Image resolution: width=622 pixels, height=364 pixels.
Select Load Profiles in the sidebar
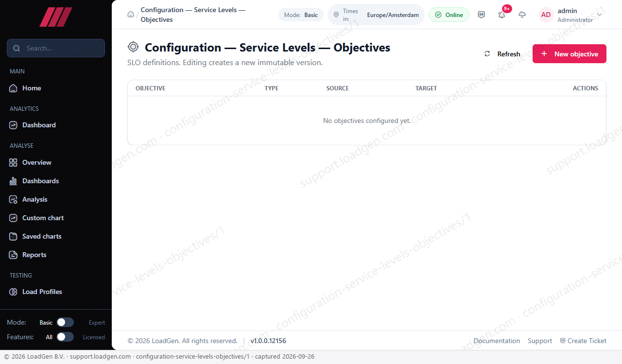pyautogui.click(x=56, y=292)
